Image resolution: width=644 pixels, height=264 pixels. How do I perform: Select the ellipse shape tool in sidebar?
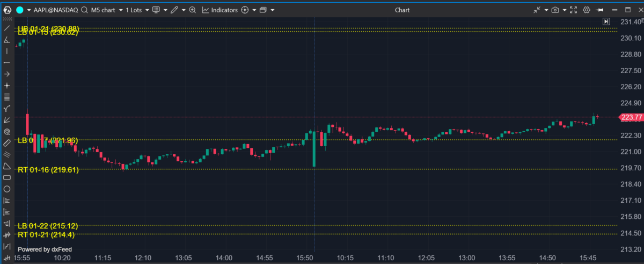click(x=6, y=189)
